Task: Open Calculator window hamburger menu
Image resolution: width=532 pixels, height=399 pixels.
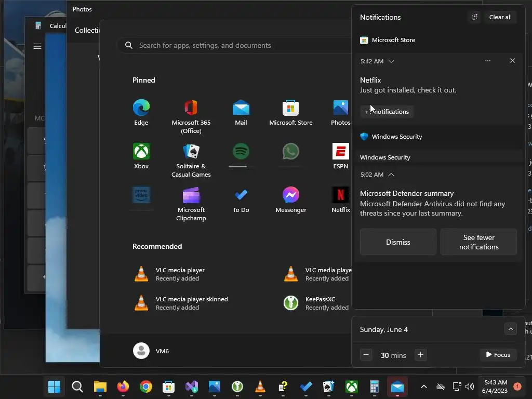Action: [37, 46]
